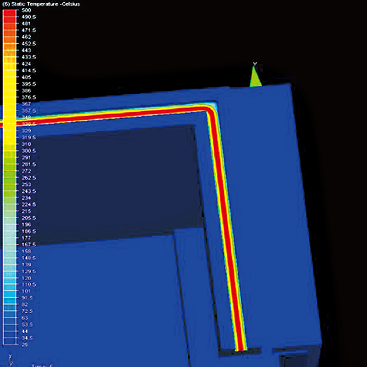Click the legend value 452.5
This screenshot has height=367, width=367.
click(29, 44)
